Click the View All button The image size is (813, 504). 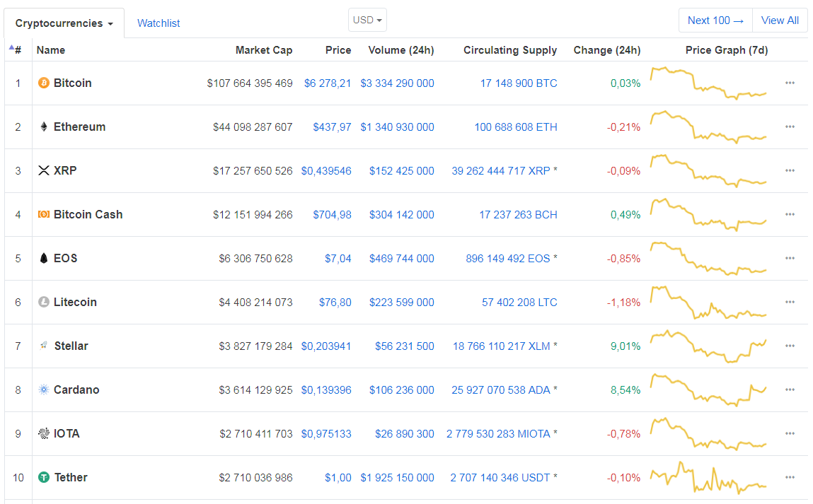click(780, 20)
